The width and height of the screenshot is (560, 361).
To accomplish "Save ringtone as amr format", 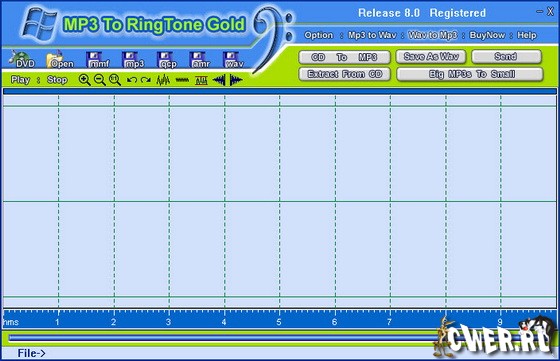I will tap(200, 60).
